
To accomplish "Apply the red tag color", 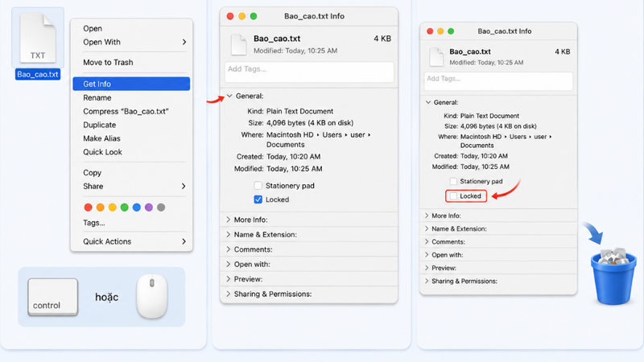I will pos(88,208).
